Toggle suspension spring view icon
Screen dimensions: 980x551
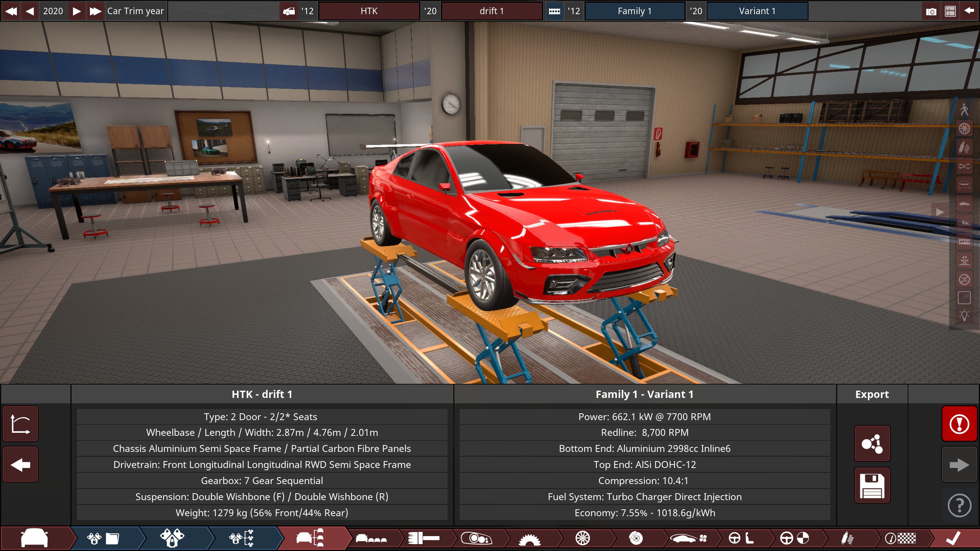[x=964, y=147]
